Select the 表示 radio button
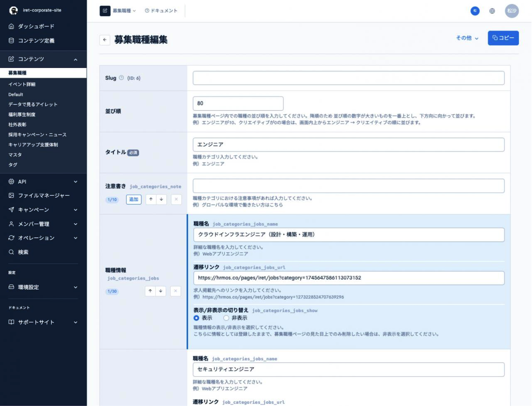Viewport: 532px width, 406px height. 196,318
